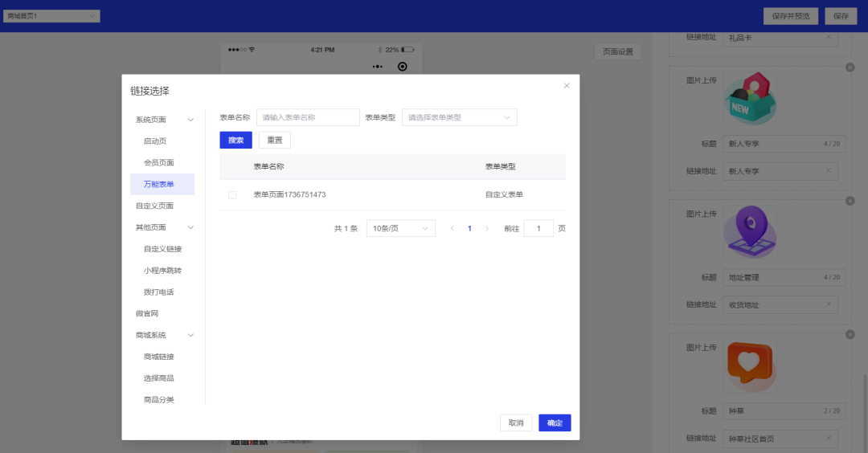Close the 链接选择 dialog with X icon
868x453 pixels.
(567, 86)
